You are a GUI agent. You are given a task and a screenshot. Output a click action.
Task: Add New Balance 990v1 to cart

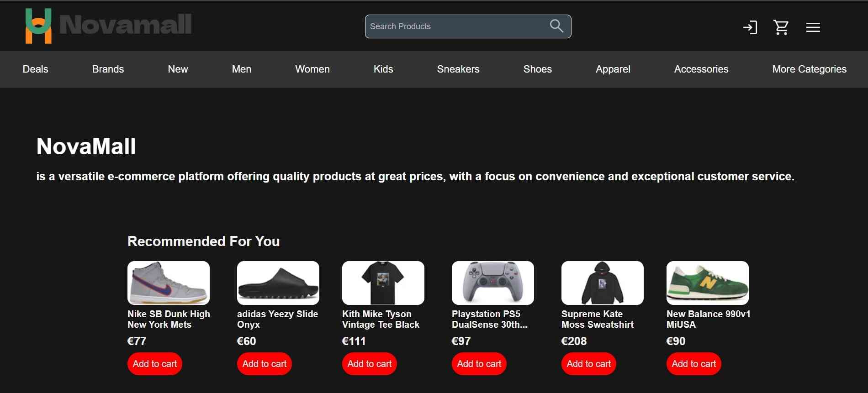tap(694, 364)
